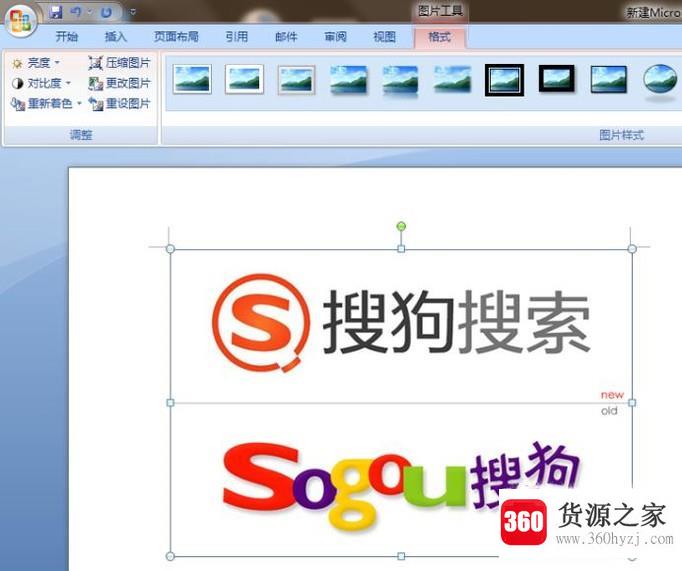This screenshot has height=571, width=682.
Task: Click the recolor icon
Action: 17,104
